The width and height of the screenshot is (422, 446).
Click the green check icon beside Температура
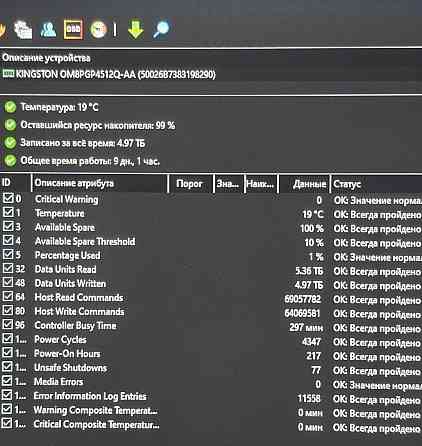click(x=10, y=107)
